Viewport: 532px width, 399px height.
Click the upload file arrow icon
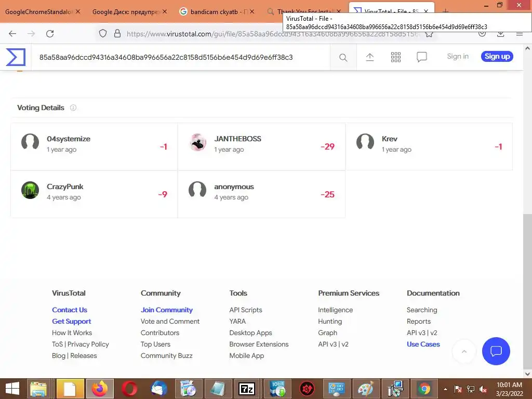point(370,57)
